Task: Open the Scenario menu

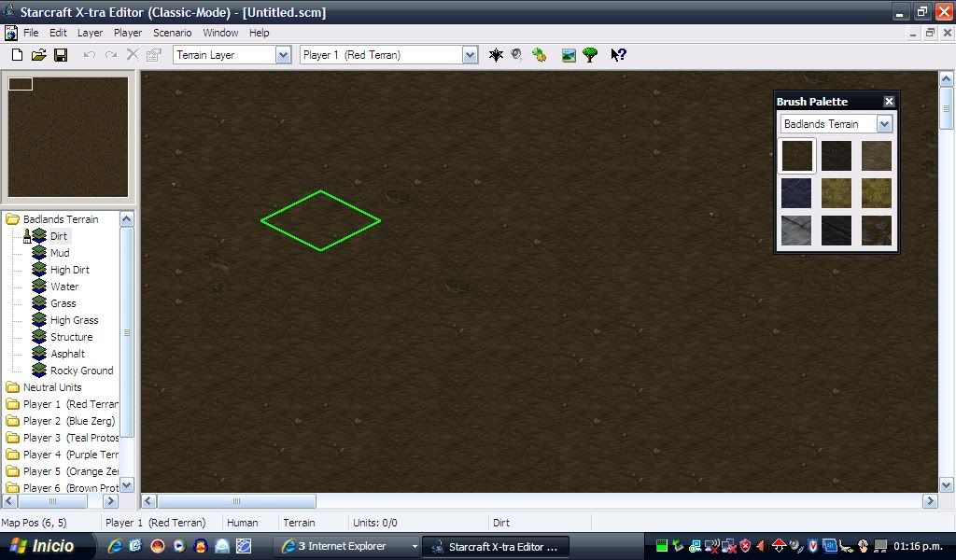Action: [x=172, y=33]
